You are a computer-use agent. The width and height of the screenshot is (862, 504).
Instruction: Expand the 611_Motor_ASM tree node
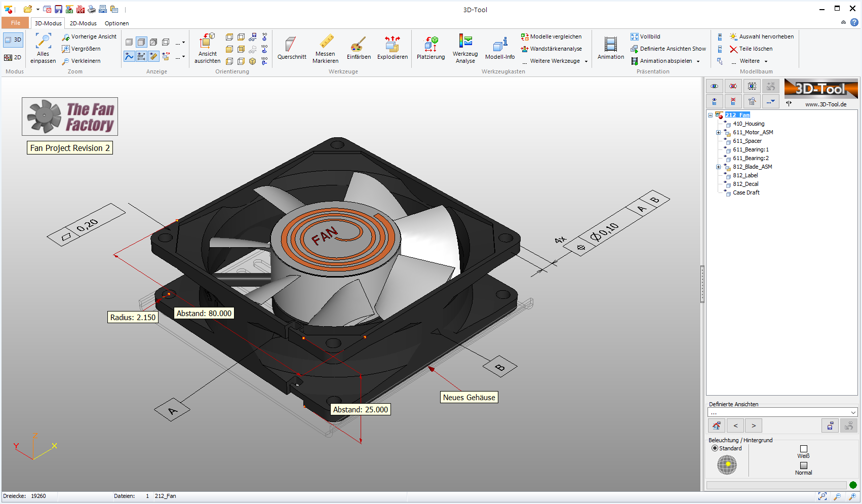click(719, 132)
